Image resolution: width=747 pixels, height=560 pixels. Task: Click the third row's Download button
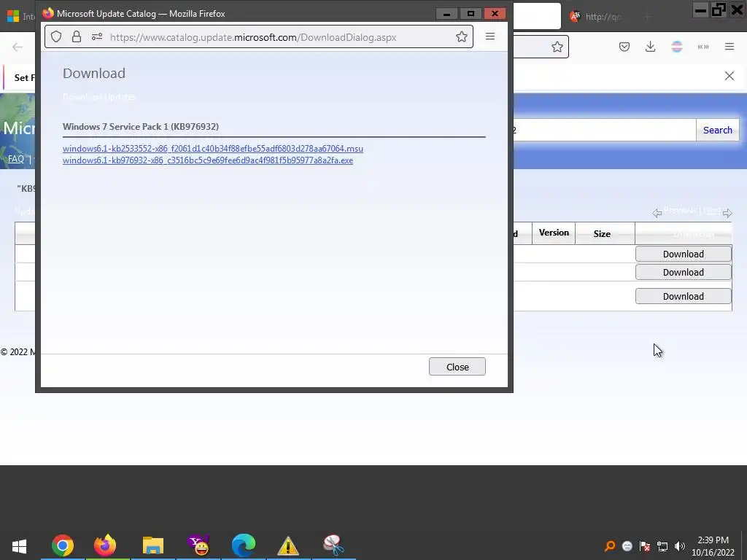[x=683, y=296]
